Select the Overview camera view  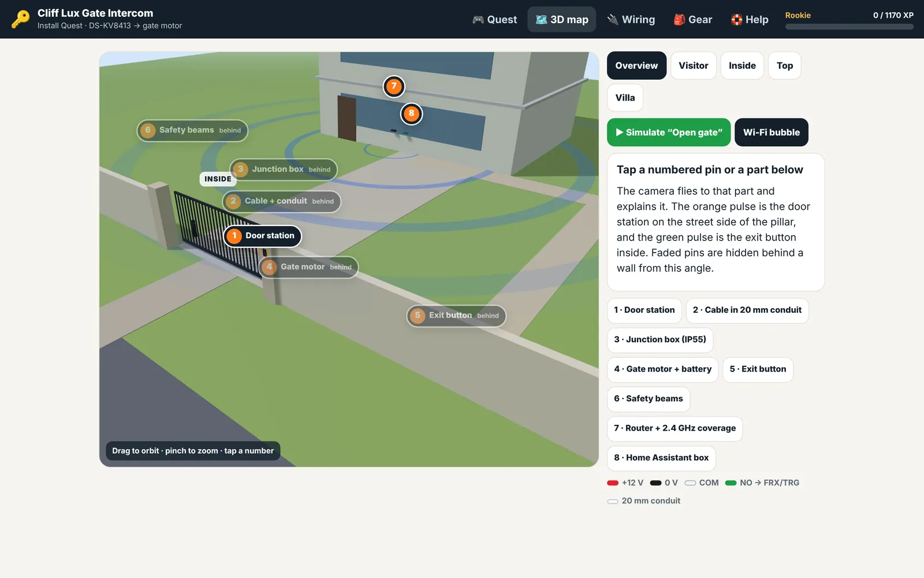[636, 65]
